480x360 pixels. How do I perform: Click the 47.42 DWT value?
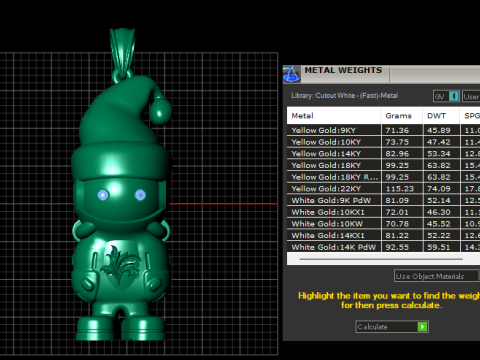point(439,142)
